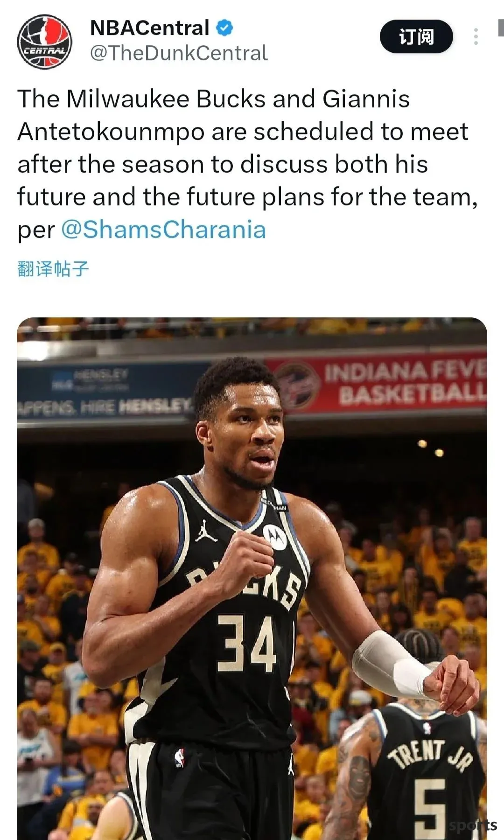The width and height of the screenshot is (504, 840).
Task: Open the NBACentral display name
Action: [149, 28]
